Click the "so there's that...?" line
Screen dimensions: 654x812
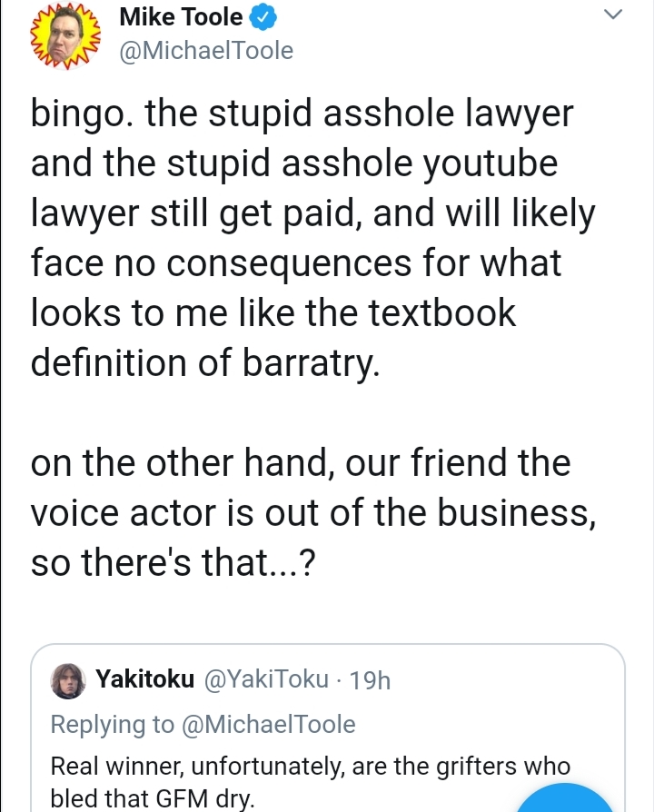pos(173,561)
